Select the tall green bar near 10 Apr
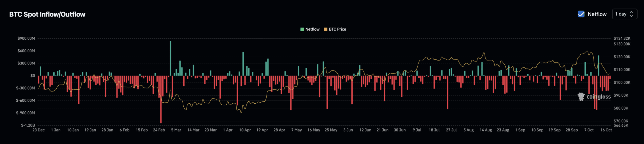The width and height of the screenshot is (644, 144). (x=243, y=64)
